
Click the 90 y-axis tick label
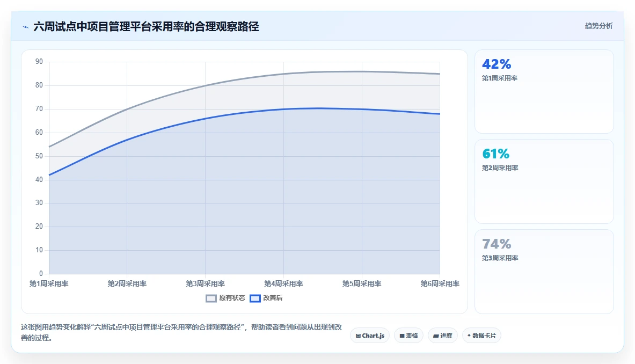(39, 62)
